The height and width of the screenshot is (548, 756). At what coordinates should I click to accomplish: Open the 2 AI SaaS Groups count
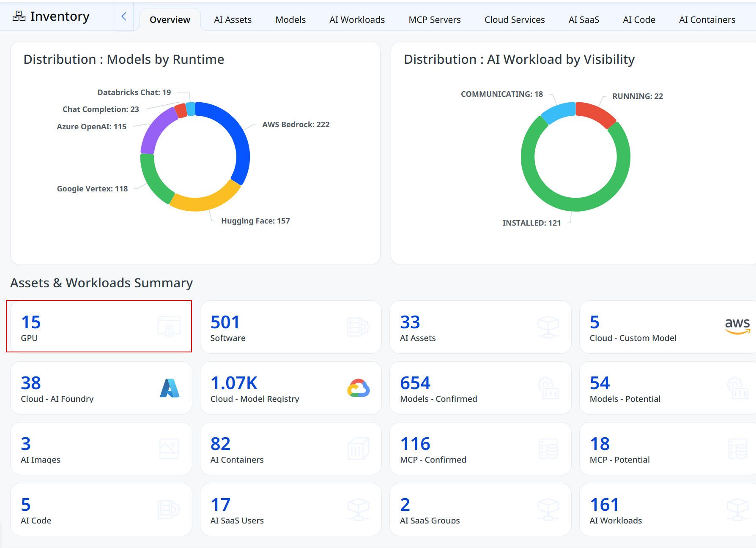405,505
